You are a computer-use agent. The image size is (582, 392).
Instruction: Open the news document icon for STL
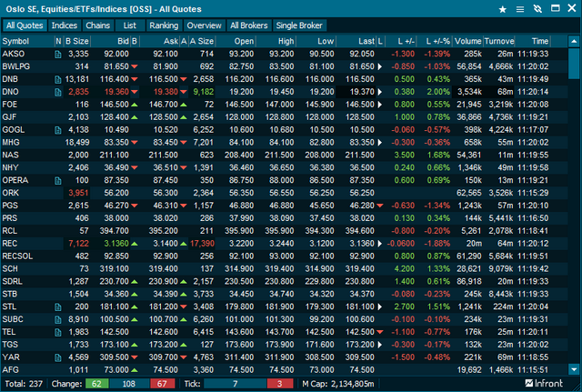(58, 307)
